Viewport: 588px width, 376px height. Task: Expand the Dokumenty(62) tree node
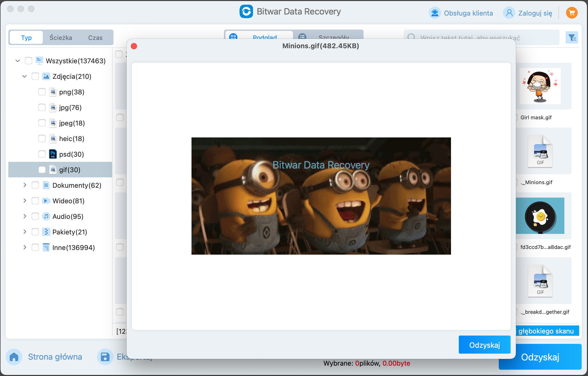tap(25, 185)
